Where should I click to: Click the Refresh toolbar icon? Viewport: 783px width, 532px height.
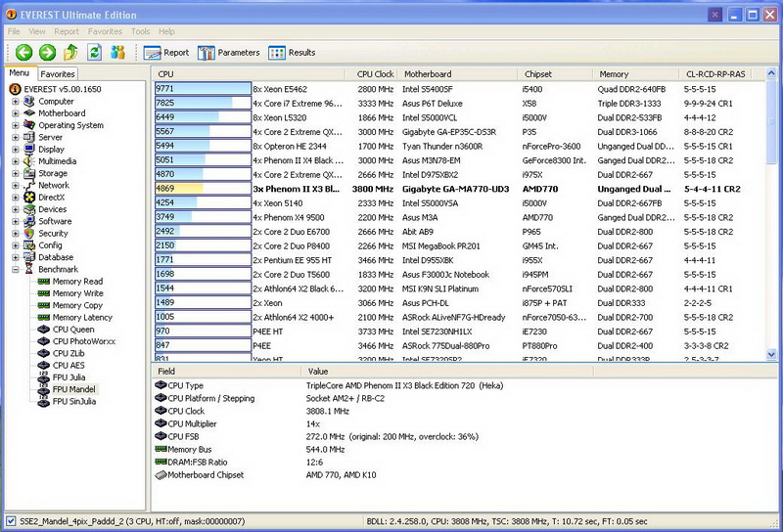(94, 52)
